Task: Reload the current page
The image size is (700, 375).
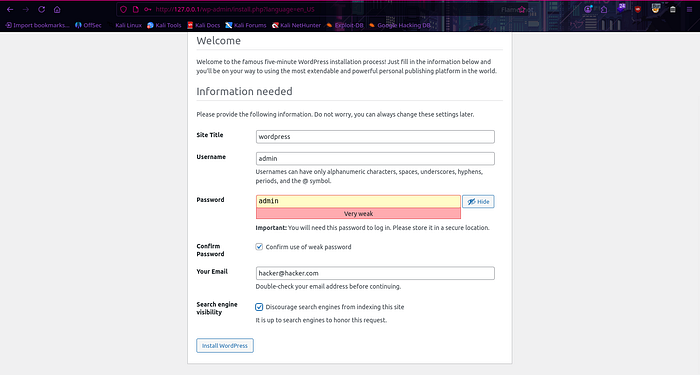Action: (x=42, y=9)
